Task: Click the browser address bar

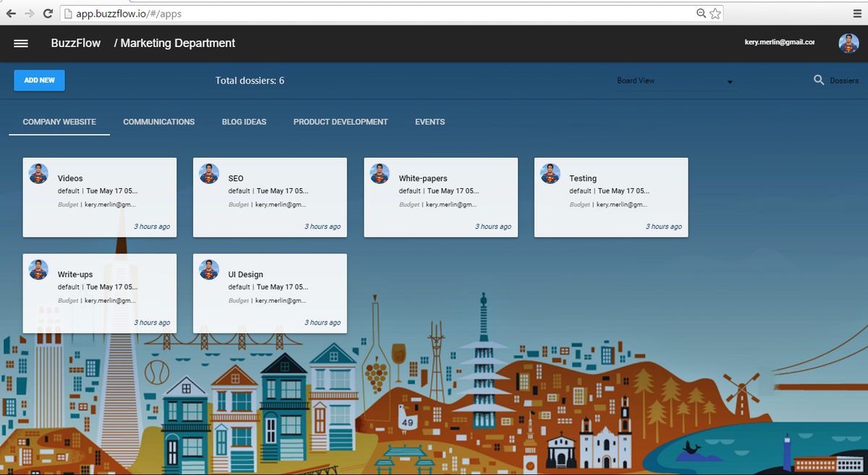Action: click(289, 12)
